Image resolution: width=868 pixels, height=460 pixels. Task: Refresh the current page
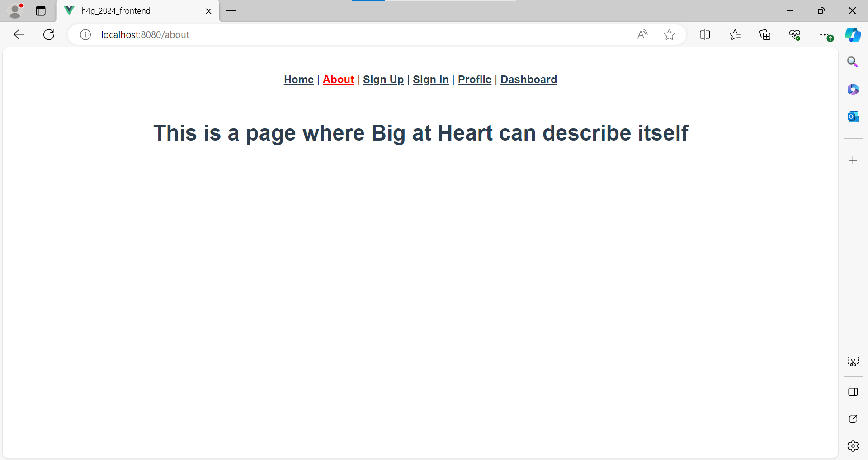(49, 34)
